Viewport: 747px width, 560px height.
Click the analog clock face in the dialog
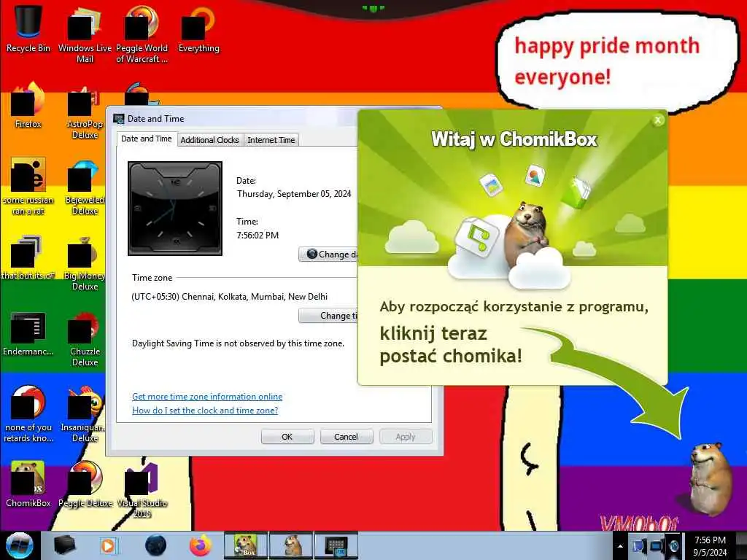175,209
